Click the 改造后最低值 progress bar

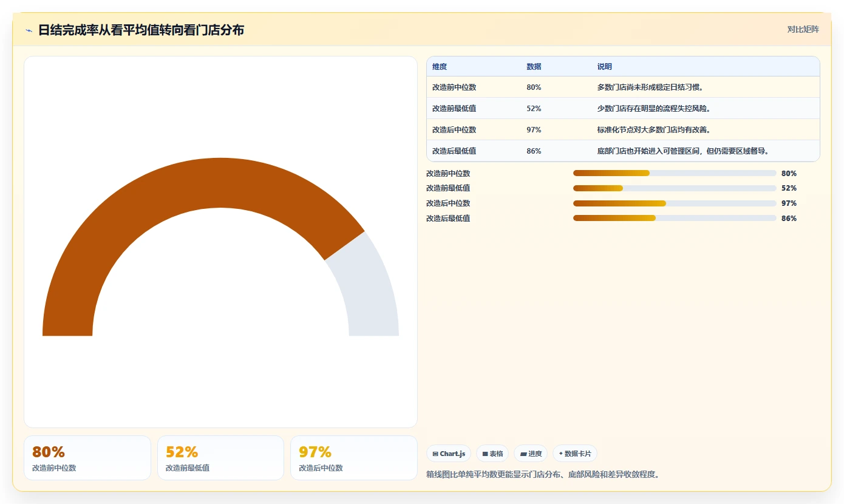coord(675,219)
